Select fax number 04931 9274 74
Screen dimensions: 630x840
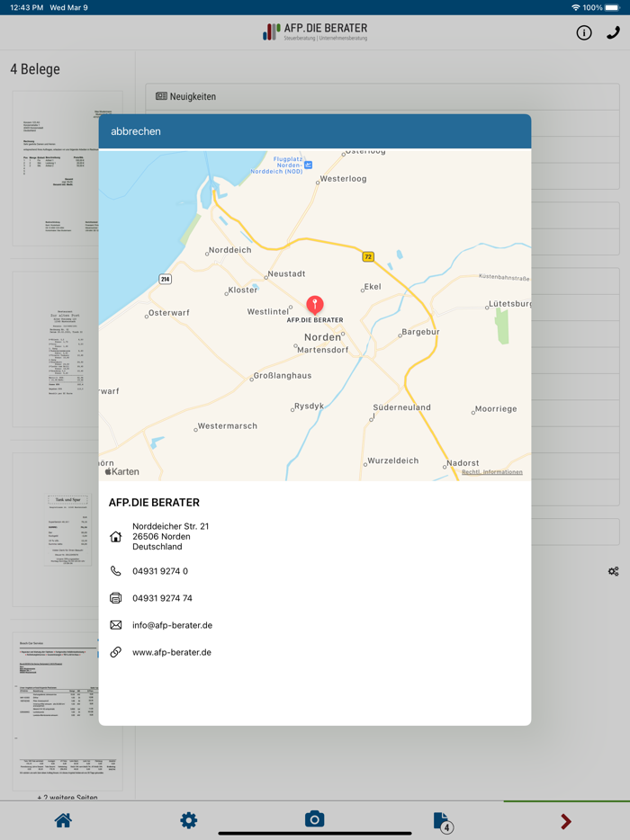click(163, 598)
